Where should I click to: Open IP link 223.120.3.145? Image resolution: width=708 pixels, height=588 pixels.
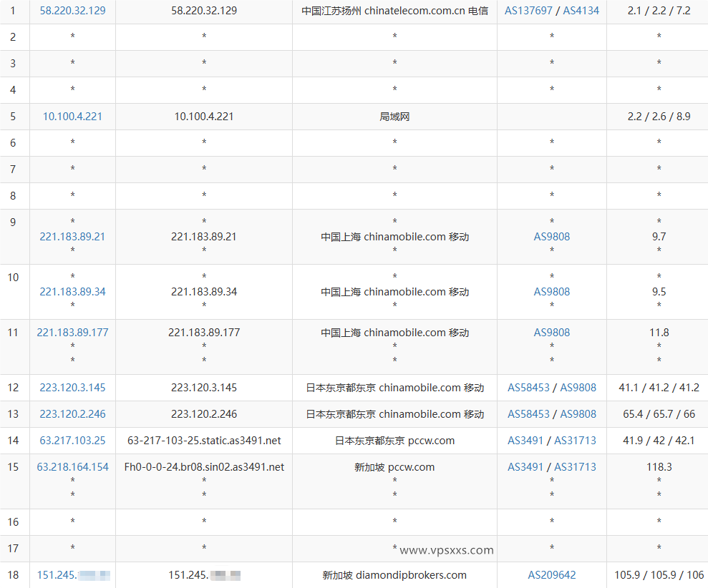[x=73, y=388]
